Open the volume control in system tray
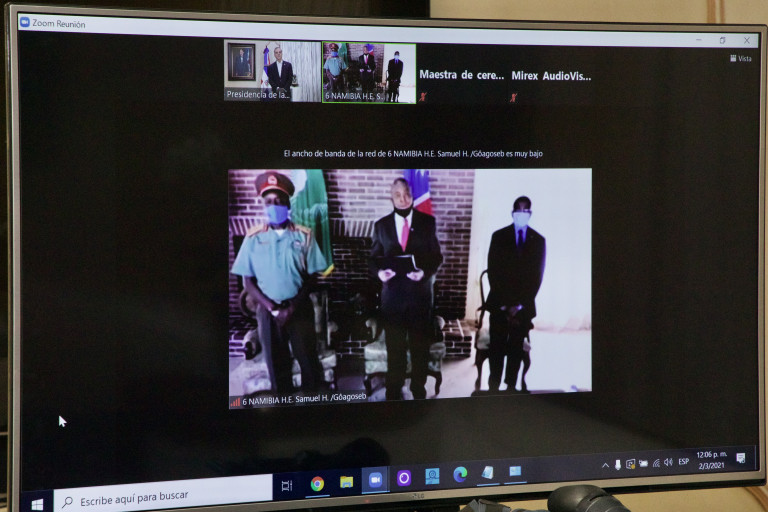Image resolution: width=768 pixels, height=512 pixels. [668, 462]
